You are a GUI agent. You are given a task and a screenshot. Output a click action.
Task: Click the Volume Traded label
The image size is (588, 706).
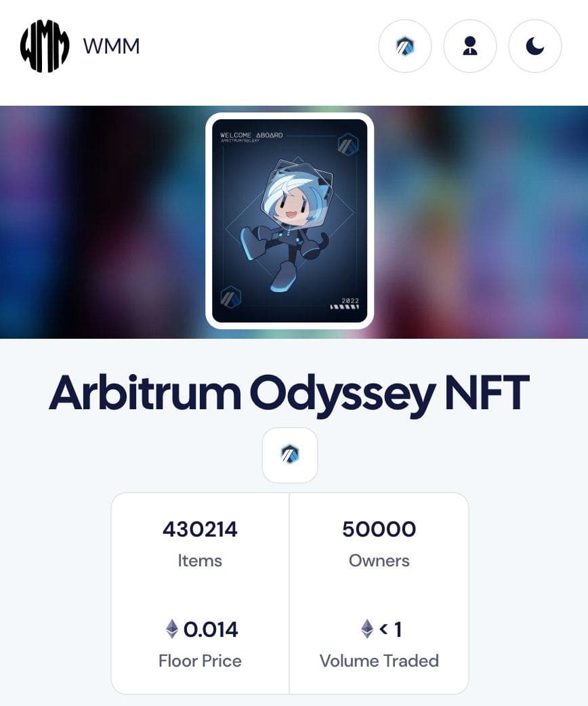(379, 661)
